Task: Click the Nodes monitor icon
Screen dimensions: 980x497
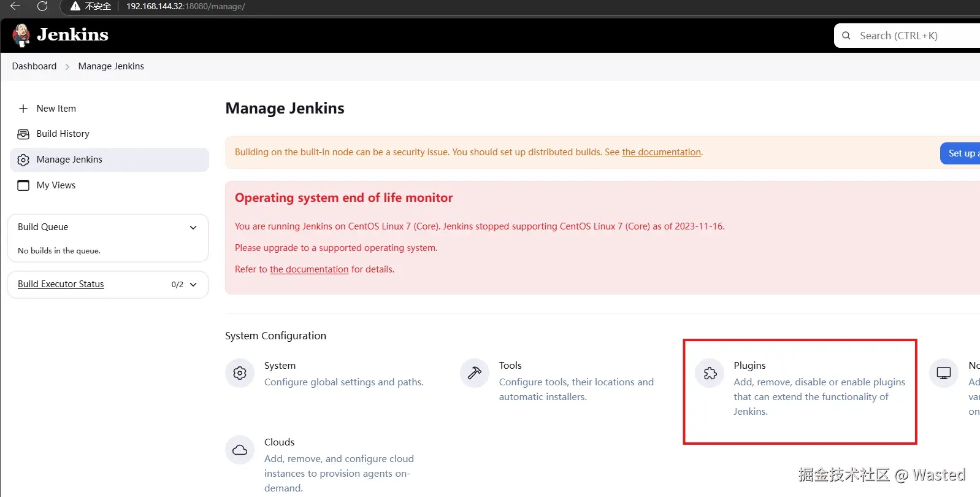Action: click(x=944, y=373)
